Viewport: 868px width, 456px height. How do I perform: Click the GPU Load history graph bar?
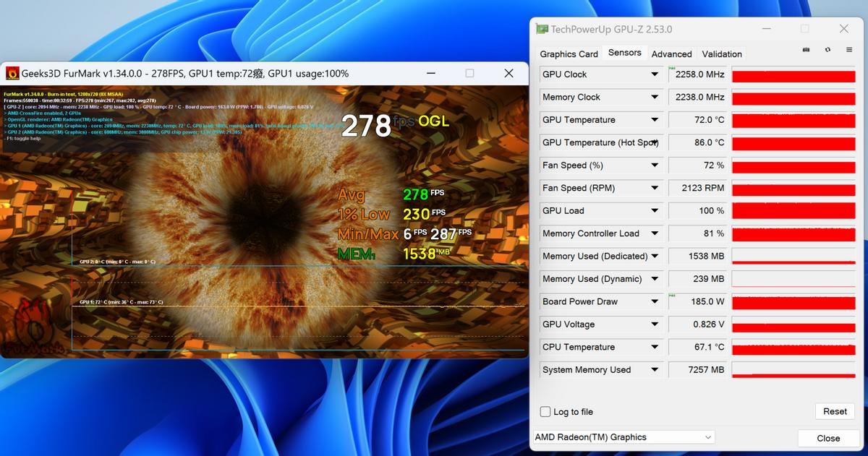coord(793,211)
